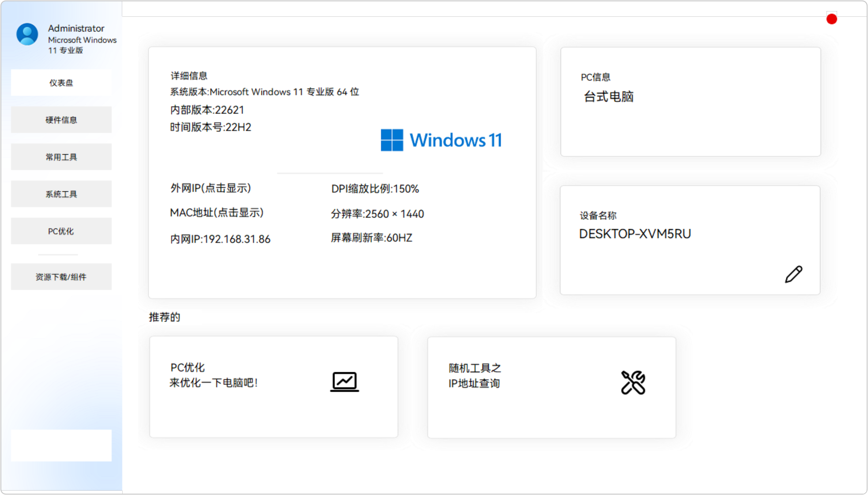
Task: Click the 系统版本 Microsoft Windows 11 line
Action: tap(264, 92)
